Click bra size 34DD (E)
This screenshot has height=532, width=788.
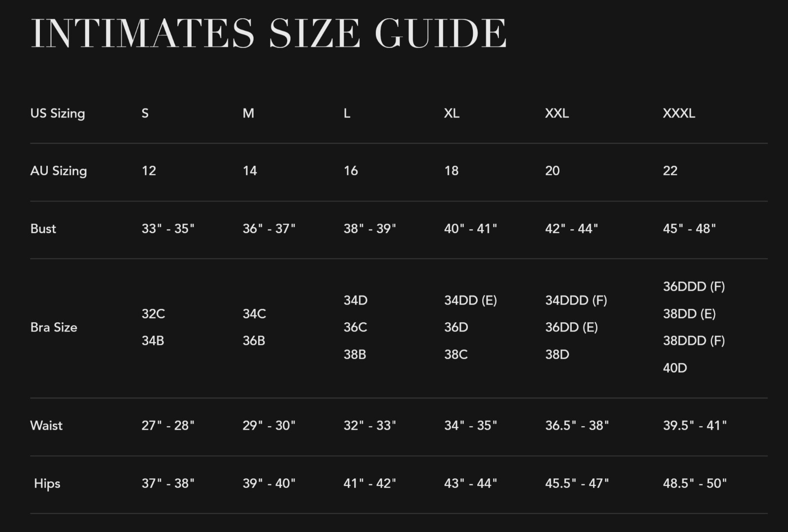coord(470,300)
